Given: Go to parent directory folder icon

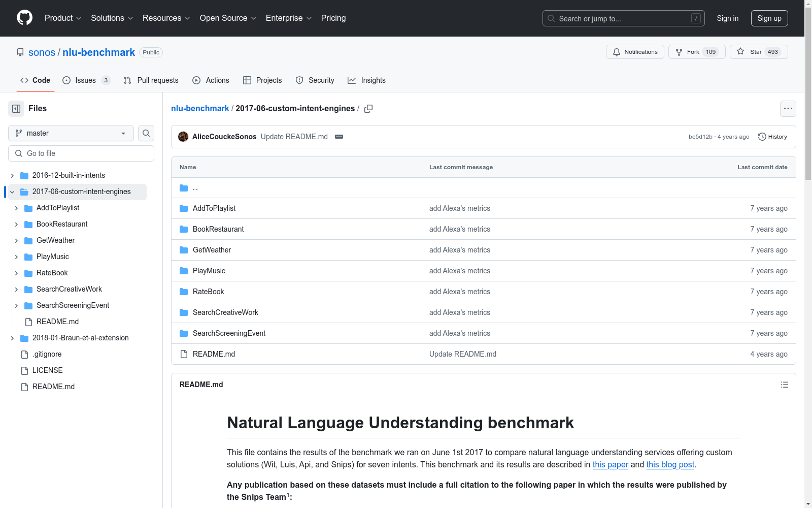Looking at the screenshot, I should [184, 188].
